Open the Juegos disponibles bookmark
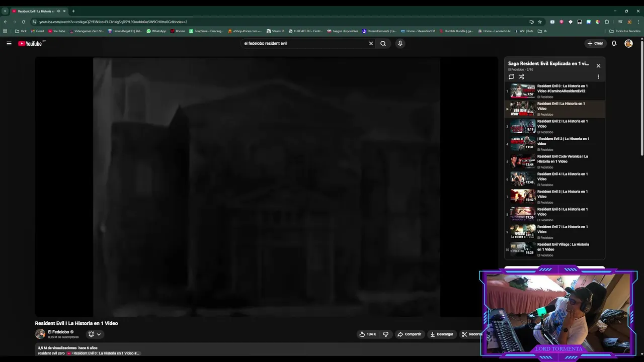The width and height of the screenshot is (644, 362). click(343, 31)
